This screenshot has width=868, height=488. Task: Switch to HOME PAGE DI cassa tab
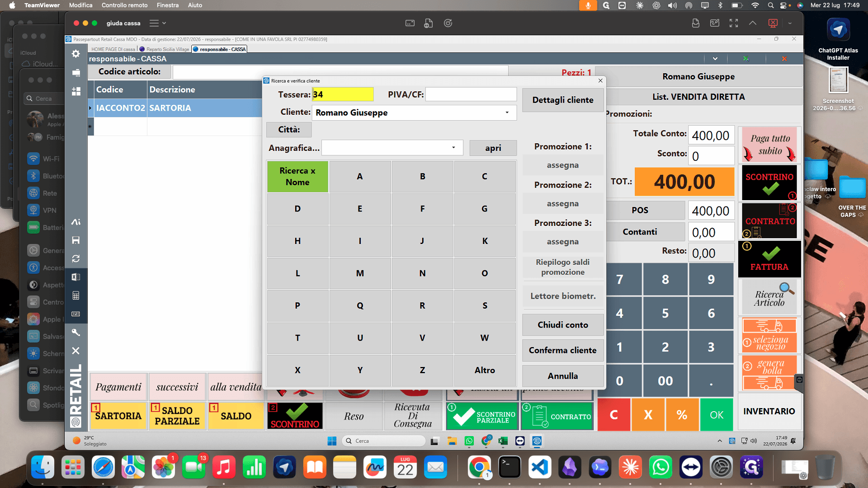pyautogui.click(x=113, y=49)
